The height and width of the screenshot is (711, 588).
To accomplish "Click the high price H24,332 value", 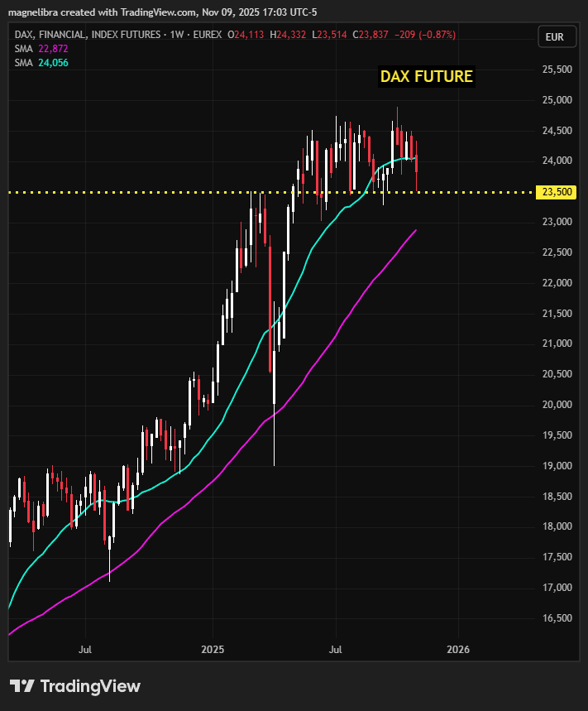I will (288, 35).
